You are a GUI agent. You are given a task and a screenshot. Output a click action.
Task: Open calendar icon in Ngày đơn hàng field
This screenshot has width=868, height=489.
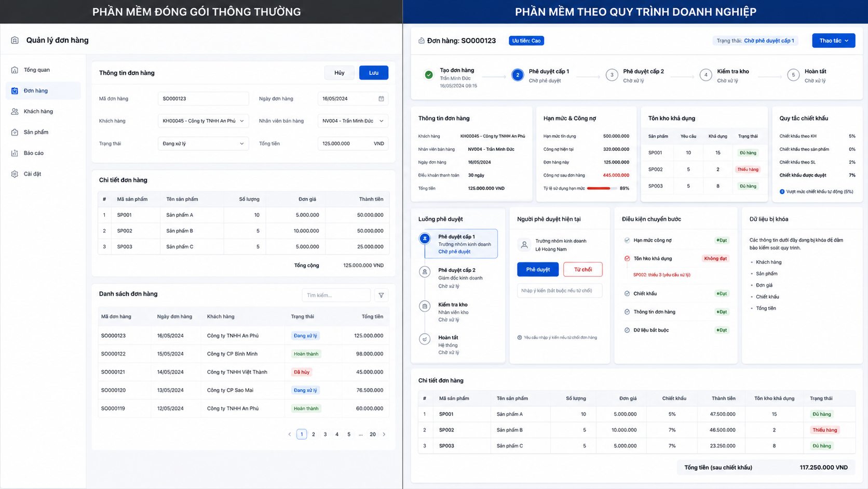(x=381, y=99)
